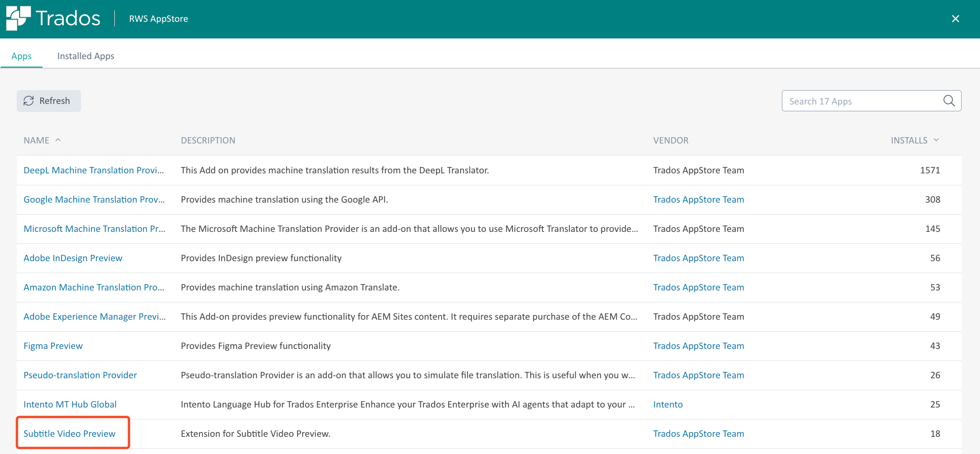Image resolution: width=980 pixels, height=454 pixels.
Task: Open the Adobe InDesign Preview app
Action: tap(73, 258)
